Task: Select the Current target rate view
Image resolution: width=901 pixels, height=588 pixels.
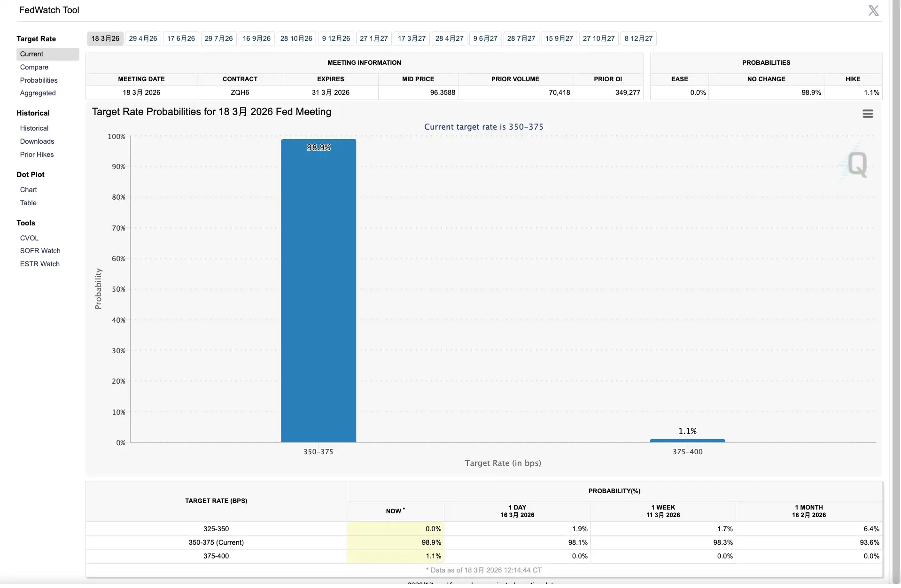Action: tap(31, 54)
